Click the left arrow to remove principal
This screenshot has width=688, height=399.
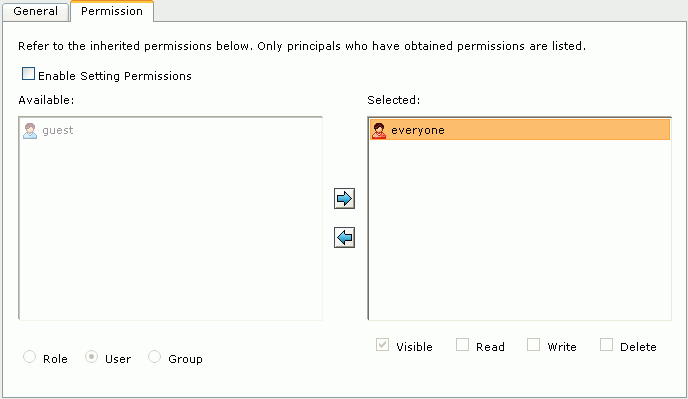(x=344, y=237)
